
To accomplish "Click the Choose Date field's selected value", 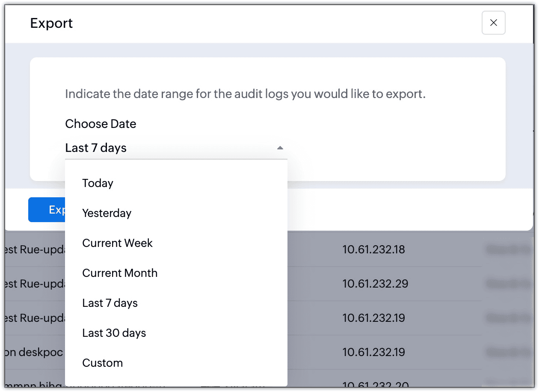I will 96,148.
